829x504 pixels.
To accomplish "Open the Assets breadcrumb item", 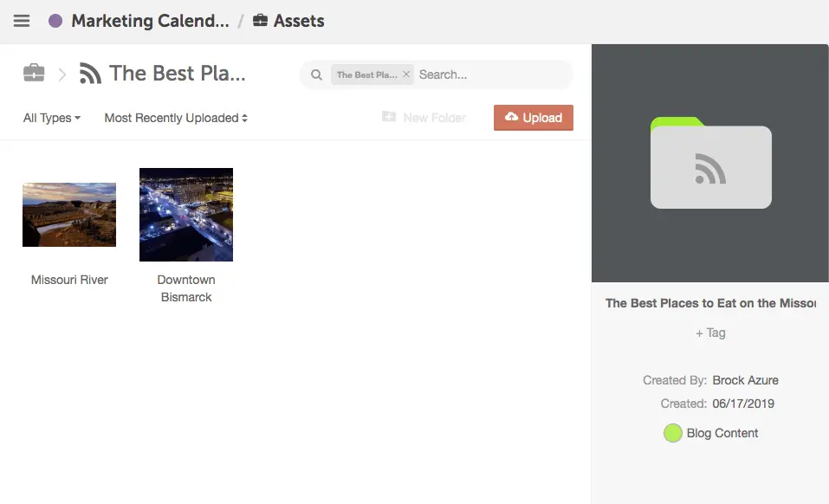I will pyautogui.click(x=299, y=21).
